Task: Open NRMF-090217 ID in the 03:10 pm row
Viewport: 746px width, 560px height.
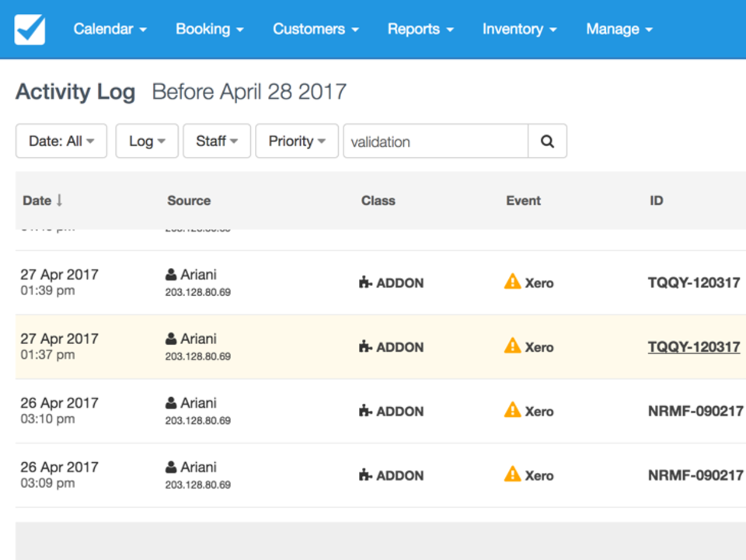Action: click(695, 411)
